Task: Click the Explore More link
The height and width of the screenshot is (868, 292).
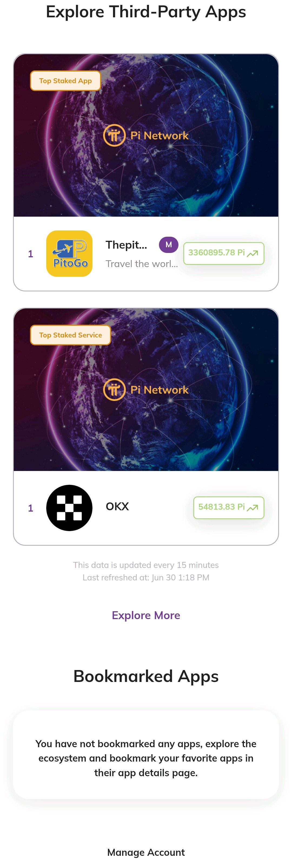Action: tap(146, 615)
